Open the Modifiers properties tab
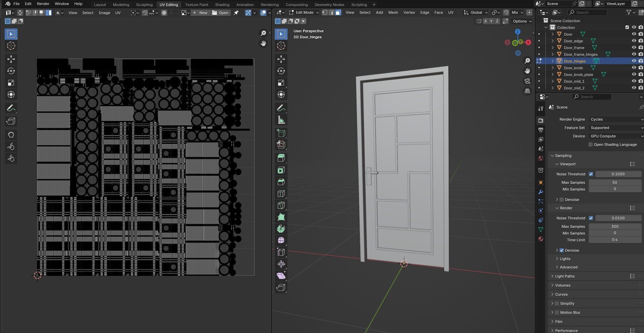This screenshot has width=644, height=333. (x=541, y=192)
